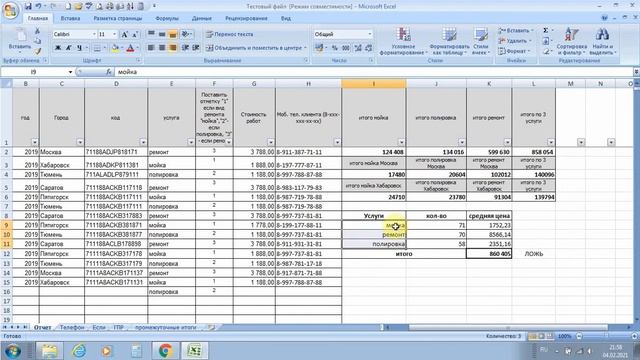Open the filter arrow for итого ремонт column
640x360 pixels.
click(x=507, y=142)
